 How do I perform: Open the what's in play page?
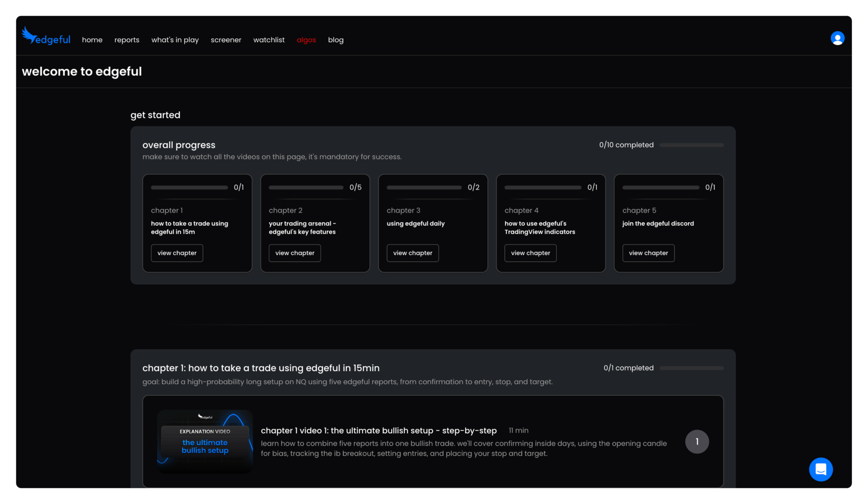coord(175,40)
